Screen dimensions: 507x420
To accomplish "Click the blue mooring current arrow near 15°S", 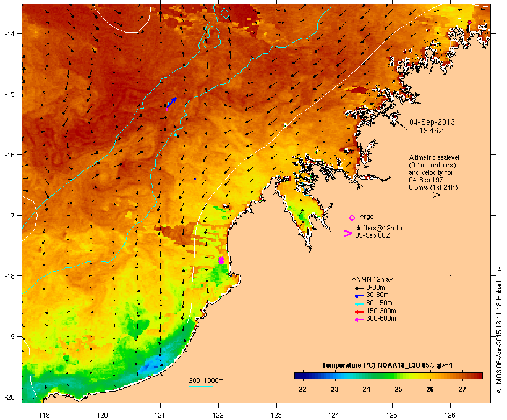I will 172,102.
